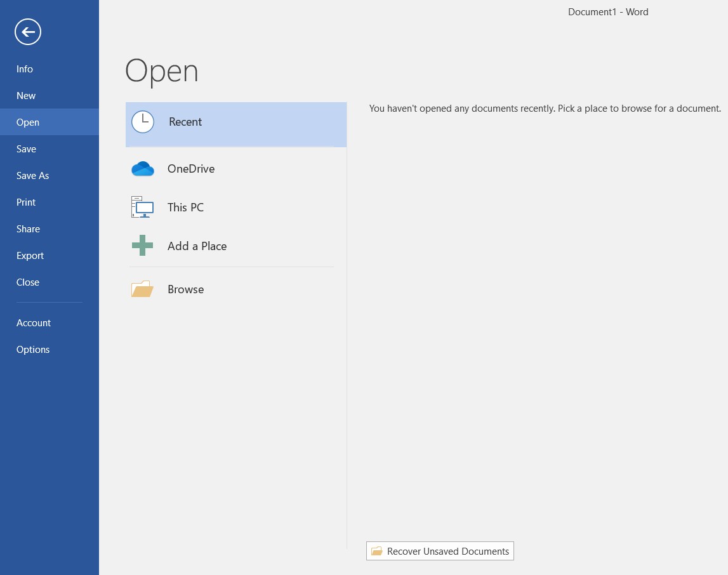Click the Document1 title in the title bar
The width and height of the screenshot is (728, 575).
(x=608, y=11)
